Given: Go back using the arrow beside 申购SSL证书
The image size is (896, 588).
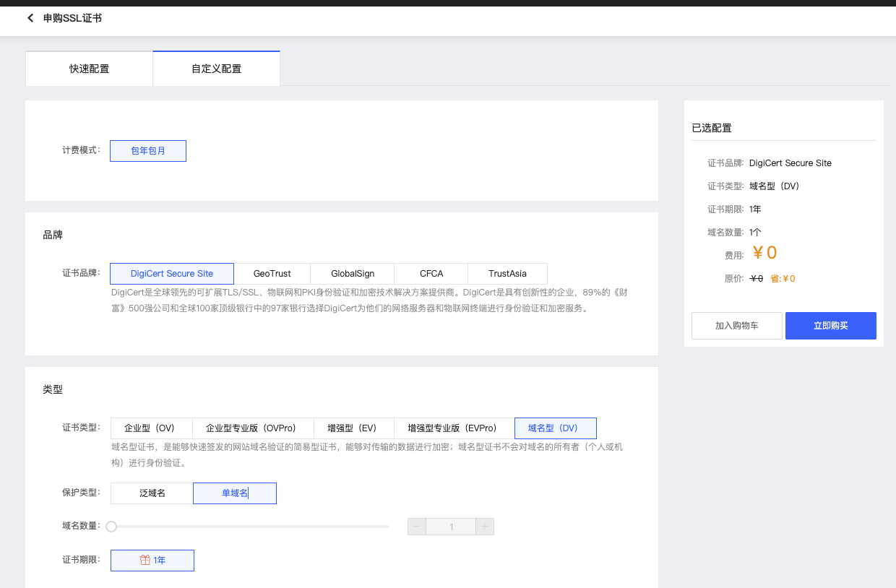Looking at the screenshot, I should 30,18.
